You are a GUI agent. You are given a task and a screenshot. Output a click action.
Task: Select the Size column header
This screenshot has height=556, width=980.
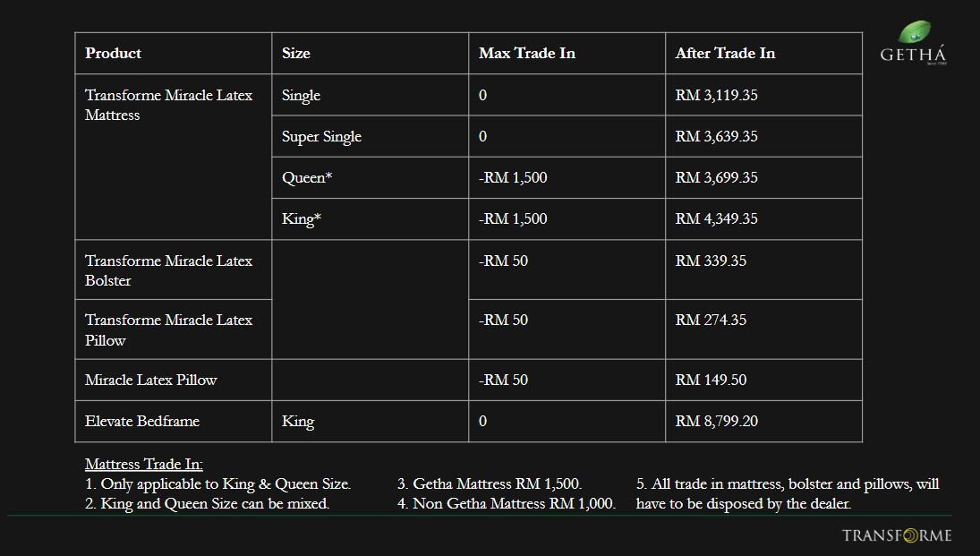[296, 54]
